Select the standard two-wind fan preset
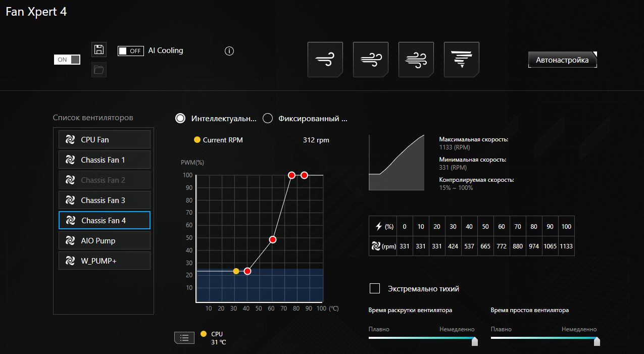The image size is (644, 354). click(x=371, y=60)
